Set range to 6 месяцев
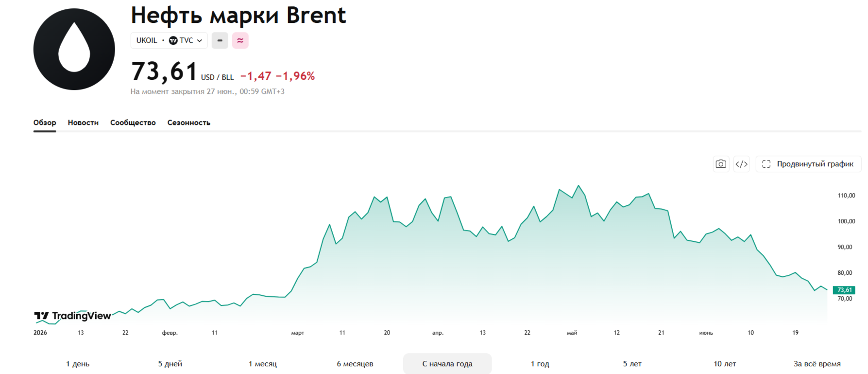 [x=355, y=364]
